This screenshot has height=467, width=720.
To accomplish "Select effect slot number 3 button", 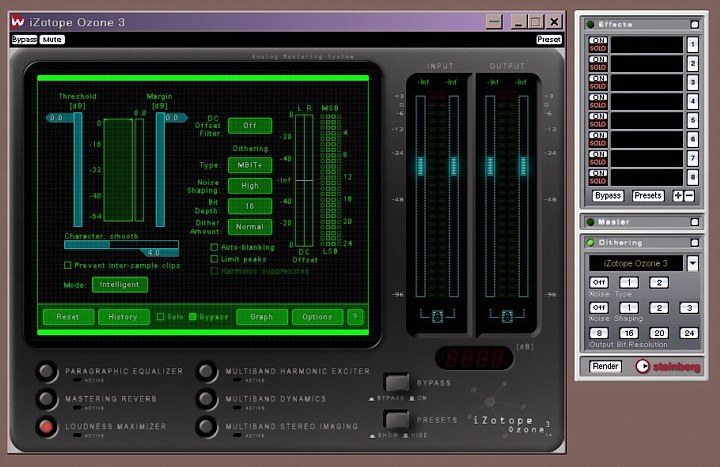I will coord(692,83).
